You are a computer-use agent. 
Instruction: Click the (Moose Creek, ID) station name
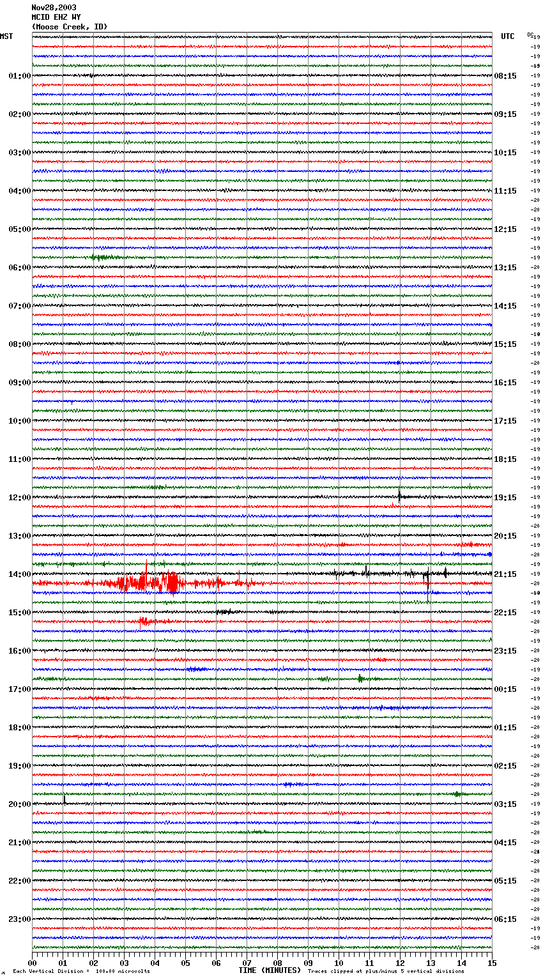(70, 27)
